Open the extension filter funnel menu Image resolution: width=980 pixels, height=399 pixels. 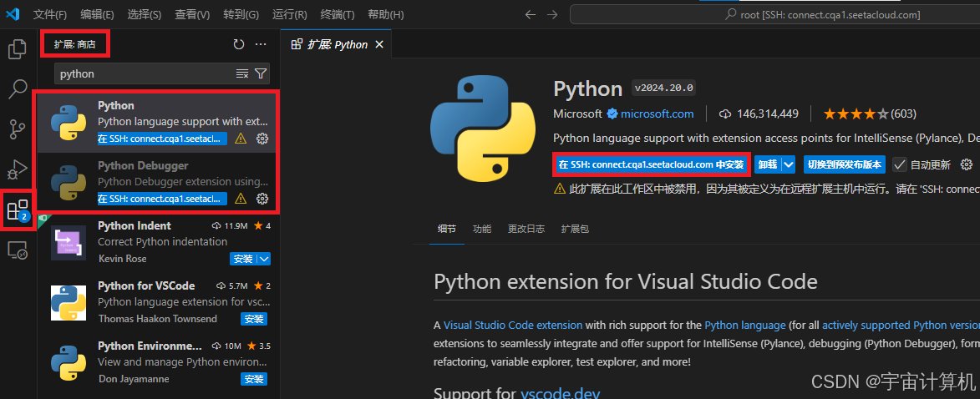click(x=261, y=73)
